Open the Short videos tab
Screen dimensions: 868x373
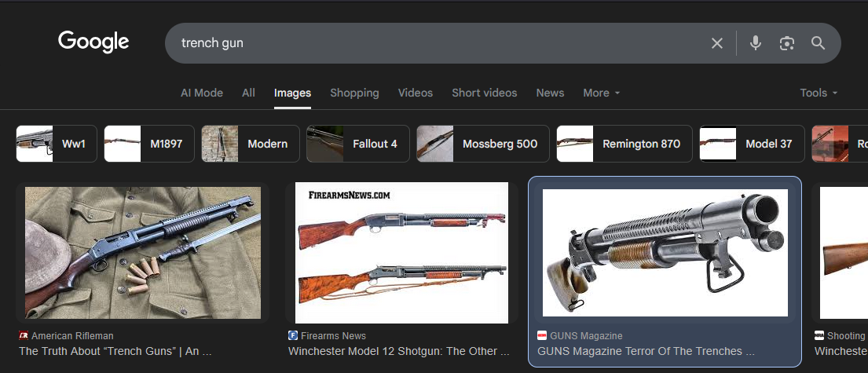pos(485,93)
